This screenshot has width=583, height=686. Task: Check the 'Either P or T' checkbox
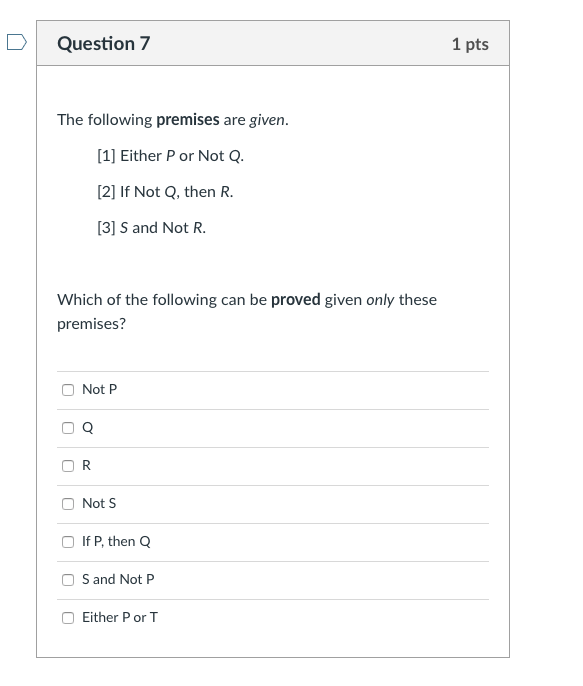68,618
